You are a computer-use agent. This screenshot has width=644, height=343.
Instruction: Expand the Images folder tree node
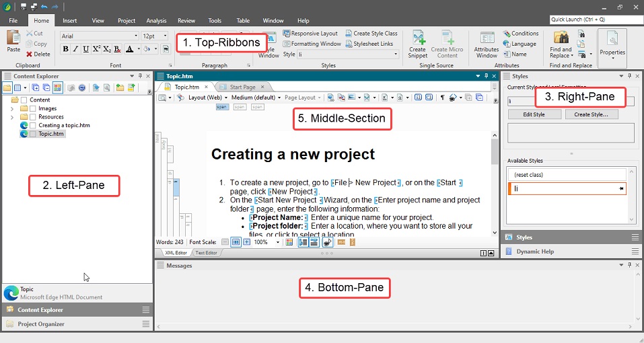pos(13,108)
